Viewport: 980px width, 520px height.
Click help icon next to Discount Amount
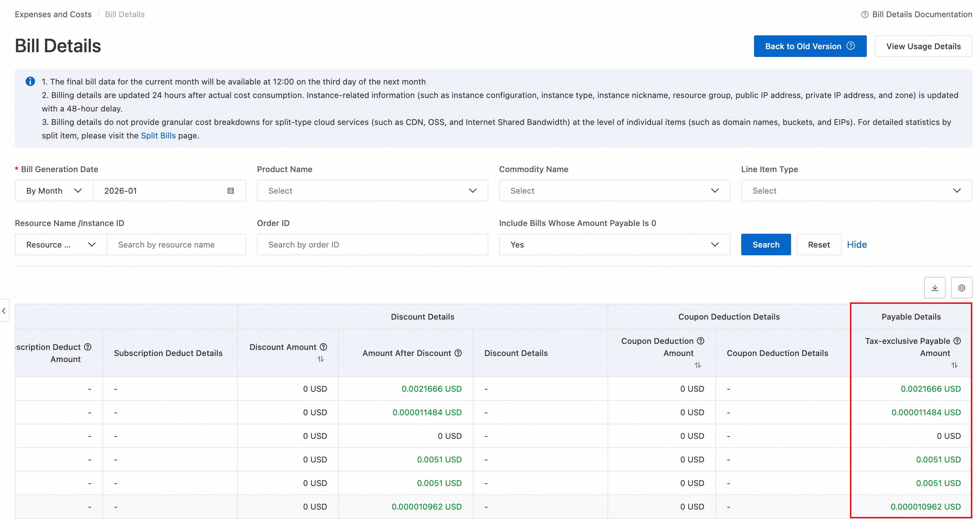pyautogui.click(x=323, y=347)
